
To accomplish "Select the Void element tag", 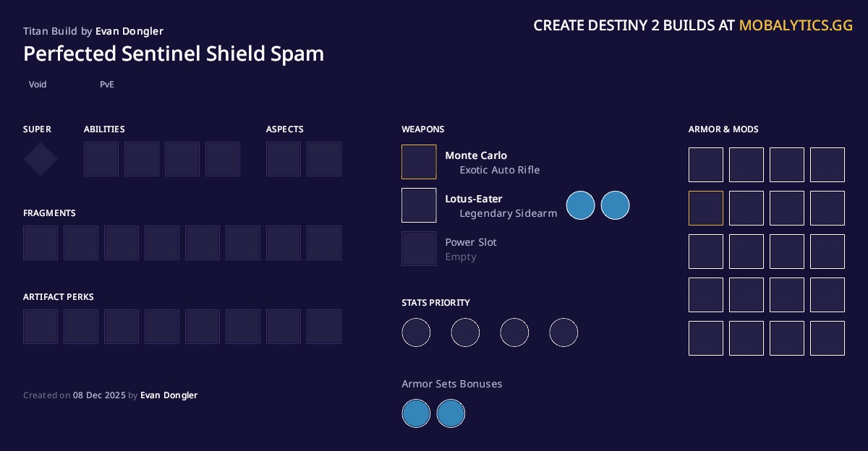I will pyautogui.click(x=38, y=85).
